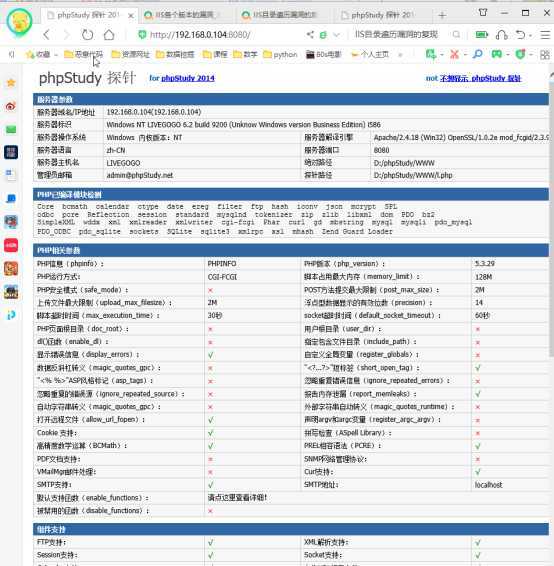Open the green mail icon in sidebar
Image resolution: width=554 pixels, height=566 pixels.
click(x=11, y=129)
